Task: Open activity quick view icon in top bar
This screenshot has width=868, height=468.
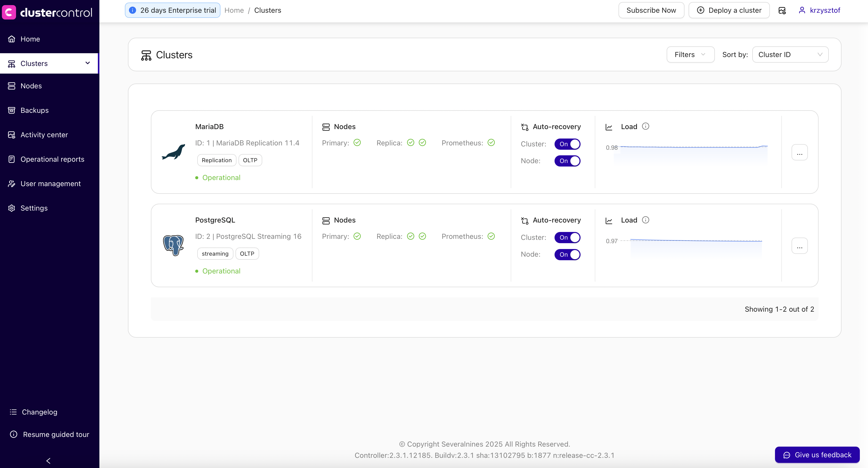Action: coord(782,10)
